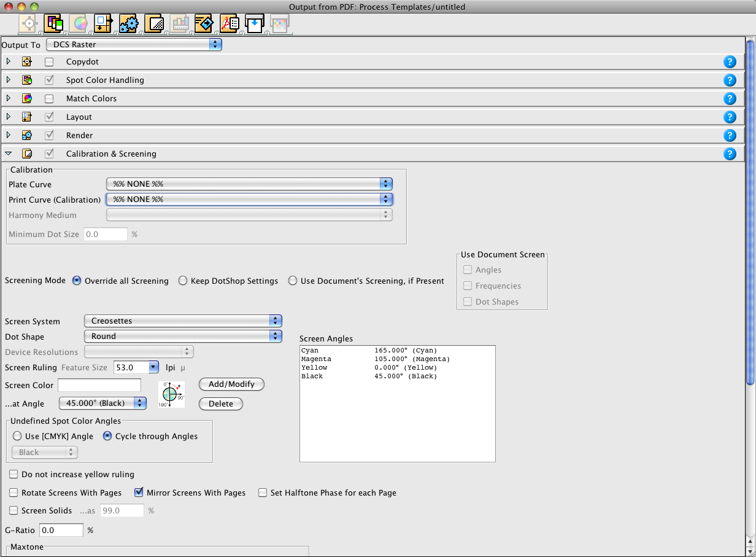Open help for Calibration & Screening
Viewport: 756px width, 557px height.
[x=730, y=154]
